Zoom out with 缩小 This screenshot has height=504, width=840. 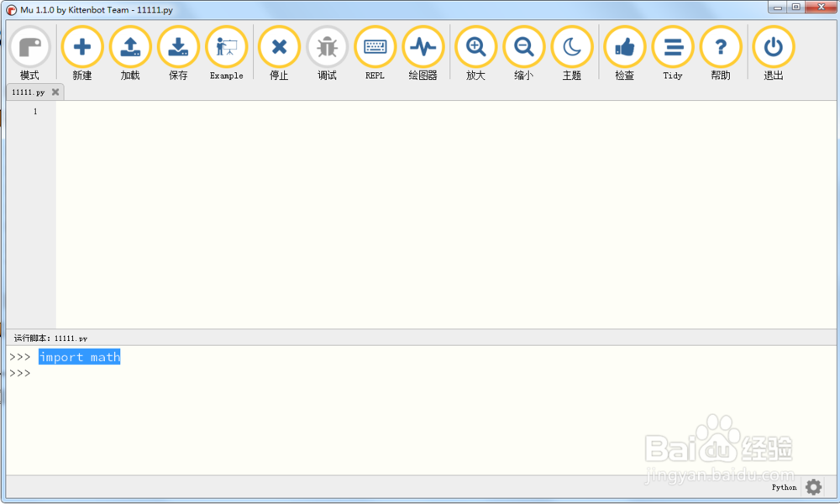point(524,54)
